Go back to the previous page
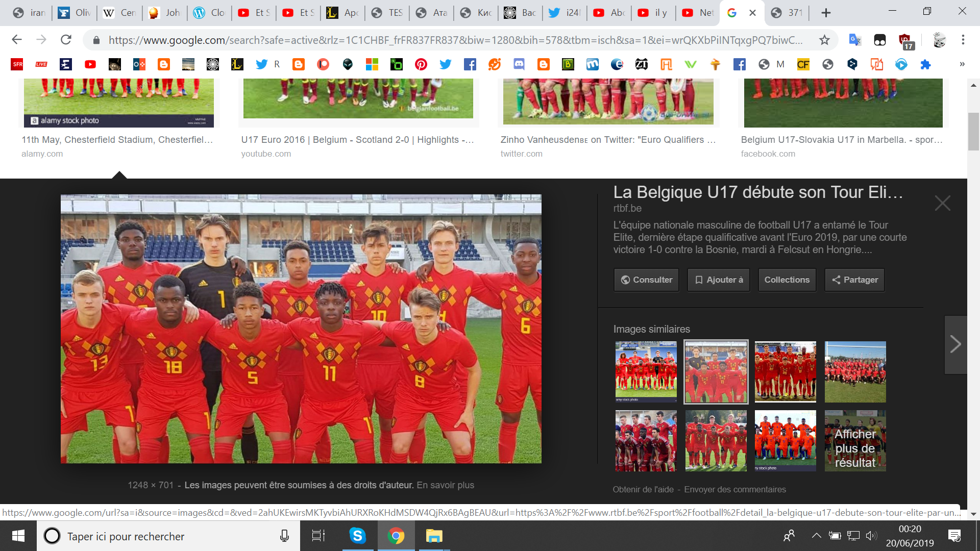Screen dimensions: 980x551 tap(17, 40)
